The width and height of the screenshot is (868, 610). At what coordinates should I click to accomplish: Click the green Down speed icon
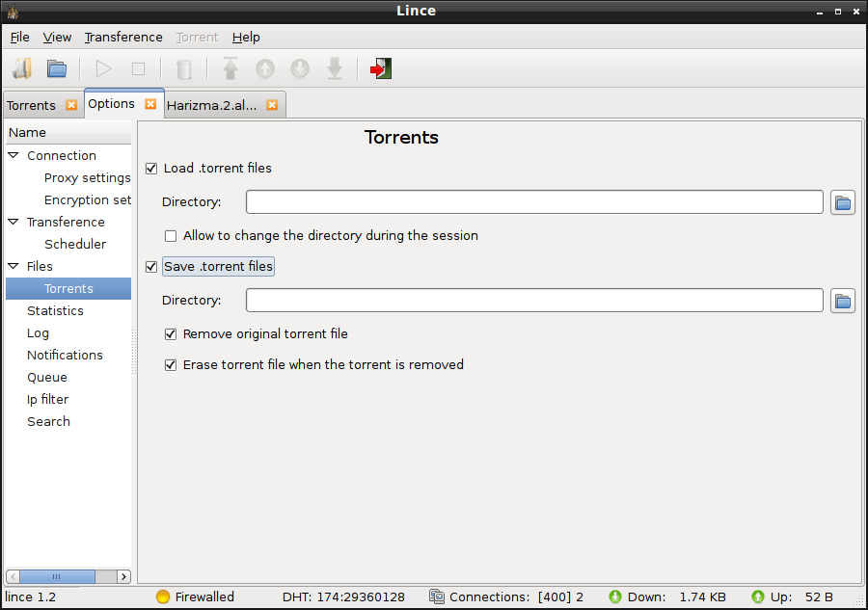615,597
